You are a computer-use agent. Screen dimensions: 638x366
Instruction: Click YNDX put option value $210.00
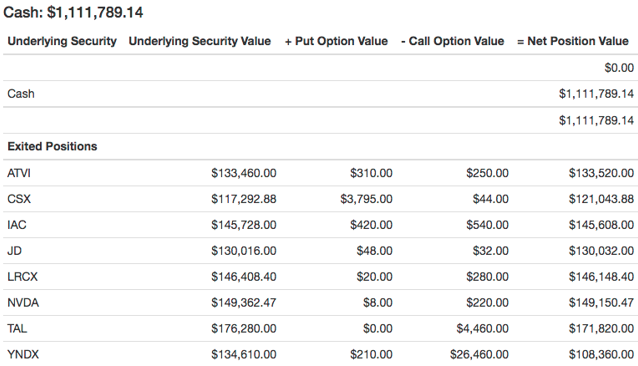click(x=371, y=355)
